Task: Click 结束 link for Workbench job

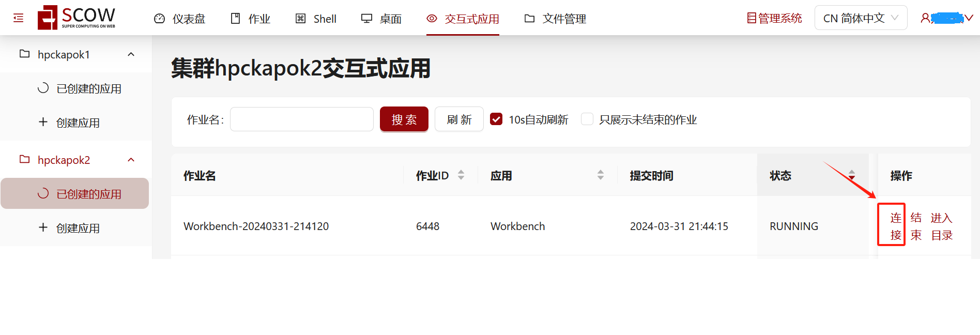Action: 916,226
